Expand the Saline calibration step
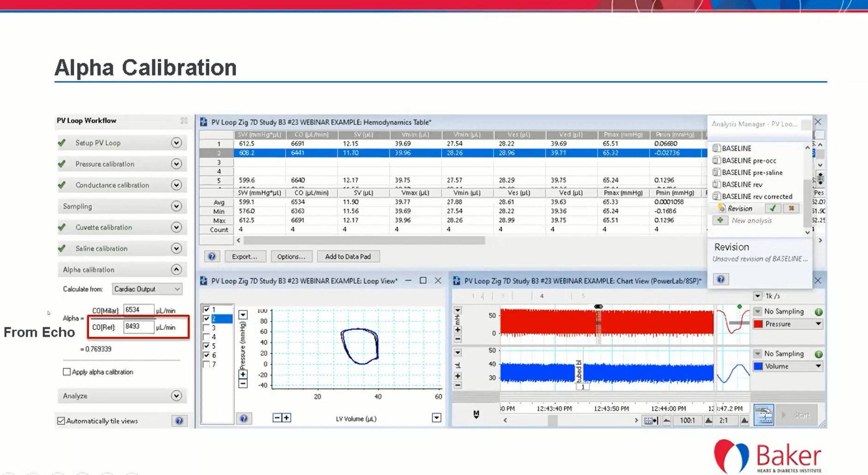The height and width of the screenshot is (475, 868). (x=176, y=249)
